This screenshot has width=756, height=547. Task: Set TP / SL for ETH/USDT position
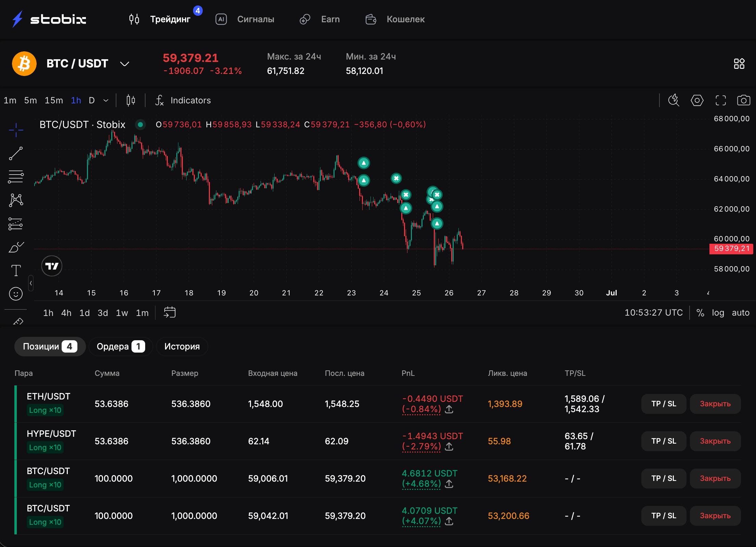pos(664,404)
